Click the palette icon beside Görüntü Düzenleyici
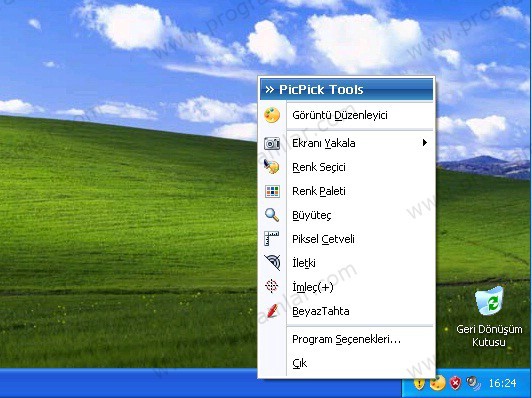The width and height of the screenshot is (532, 398). (272, 115)
